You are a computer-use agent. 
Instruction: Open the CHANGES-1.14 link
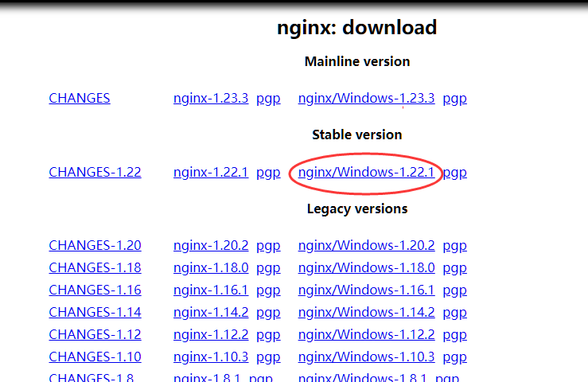(x=95, y=312)
